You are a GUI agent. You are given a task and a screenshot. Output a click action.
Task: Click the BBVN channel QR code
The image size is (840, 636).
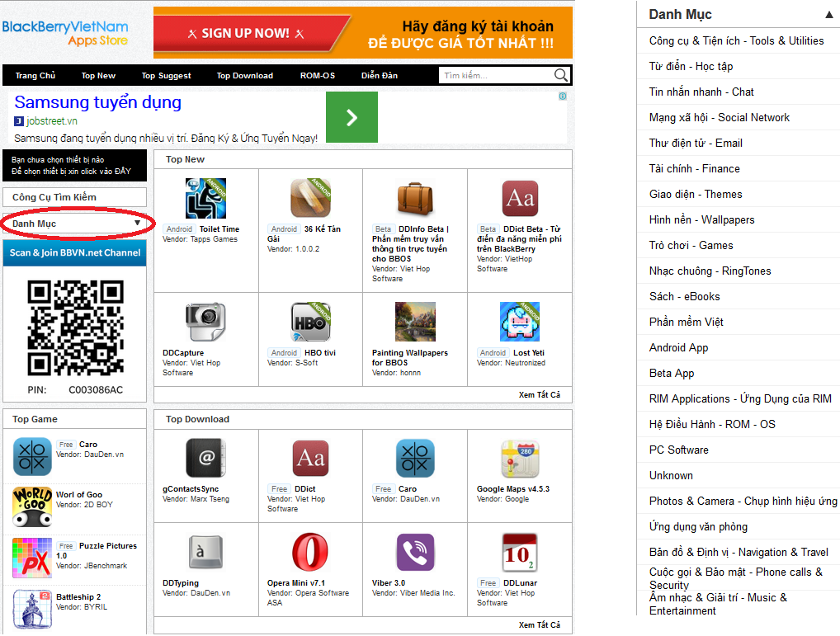pyautogui.click(x=76, y=327)
